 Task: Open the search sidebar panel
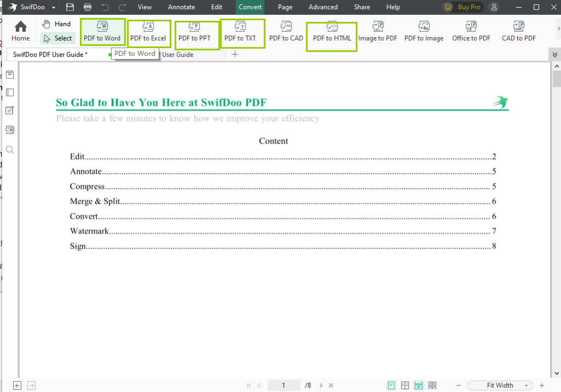(10, 150)
